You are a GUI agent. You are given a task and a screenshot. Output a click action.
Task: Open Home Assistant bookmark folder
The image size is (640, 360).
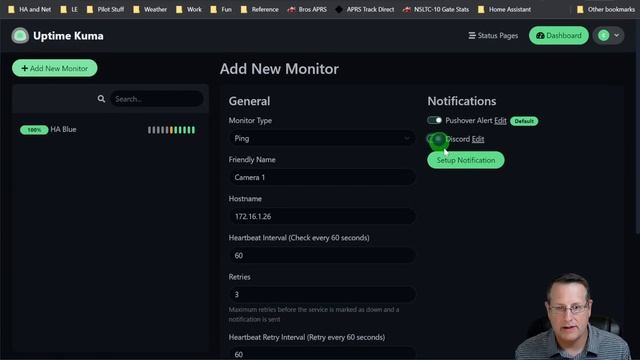(504, 9)
